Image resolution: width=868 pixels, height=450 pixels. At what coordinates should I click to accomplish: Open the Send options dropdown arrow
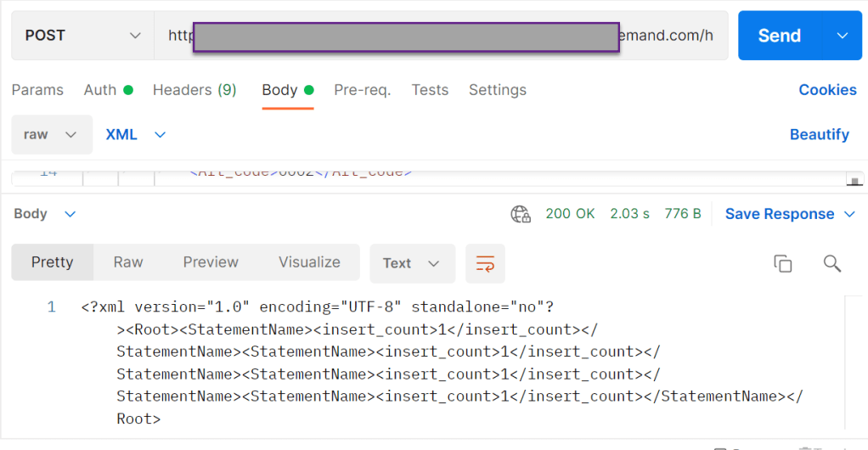click(x=843, y=36)
